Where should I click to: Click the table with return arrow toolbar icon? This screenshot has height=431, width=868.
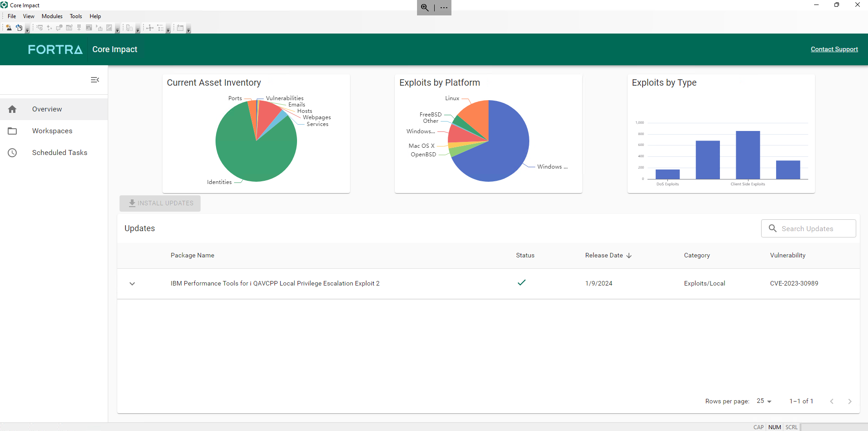coord(69,28)
